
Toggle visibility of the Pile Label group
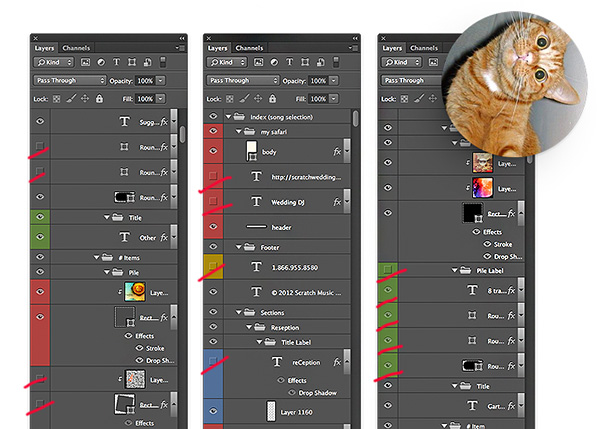(387, 269)
